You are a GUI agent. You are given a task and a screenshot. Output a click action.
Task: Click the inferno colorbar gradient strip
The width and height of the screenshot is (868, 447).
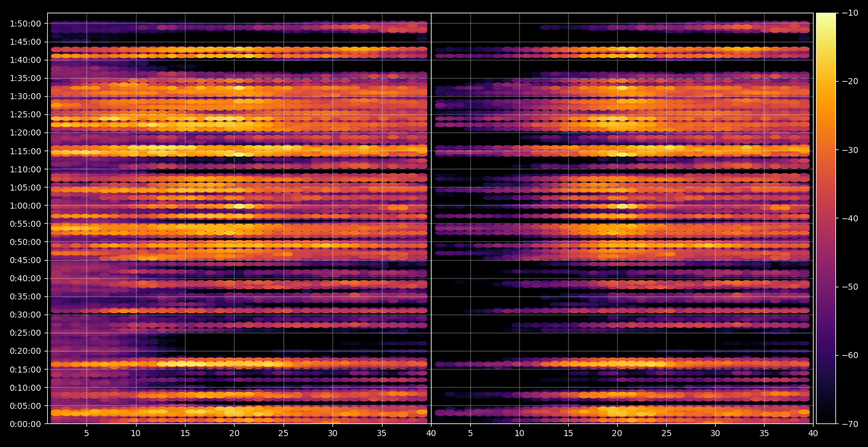click(x=826, y=218)
